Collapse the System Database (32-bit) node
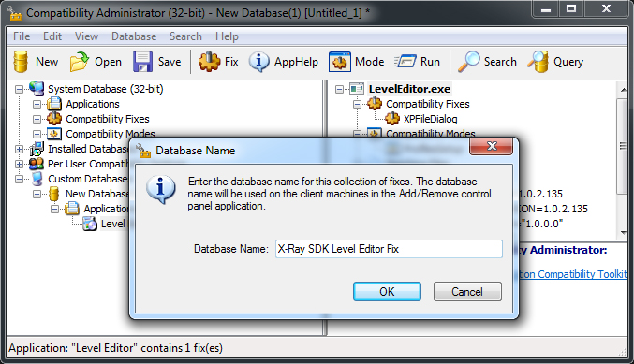This screenshot has height=364, width=634. (x=19, y=89)
